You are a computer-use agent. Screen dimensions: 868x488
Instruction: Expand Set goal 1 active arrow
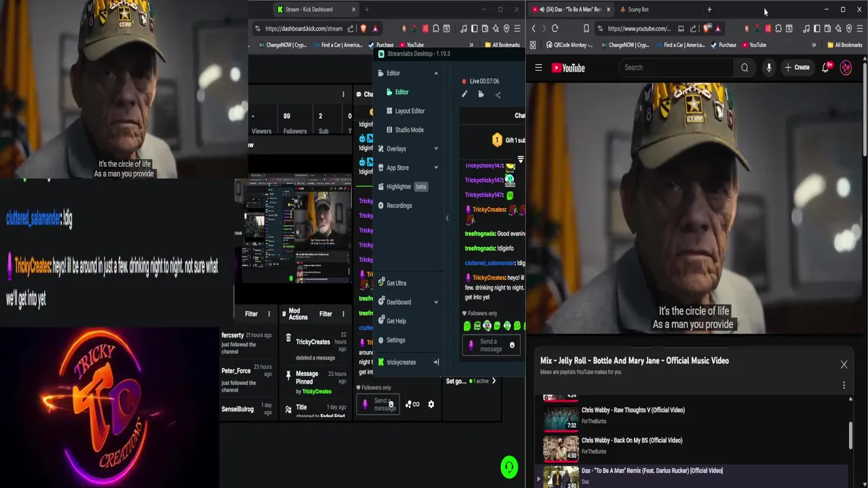point(494,381)
